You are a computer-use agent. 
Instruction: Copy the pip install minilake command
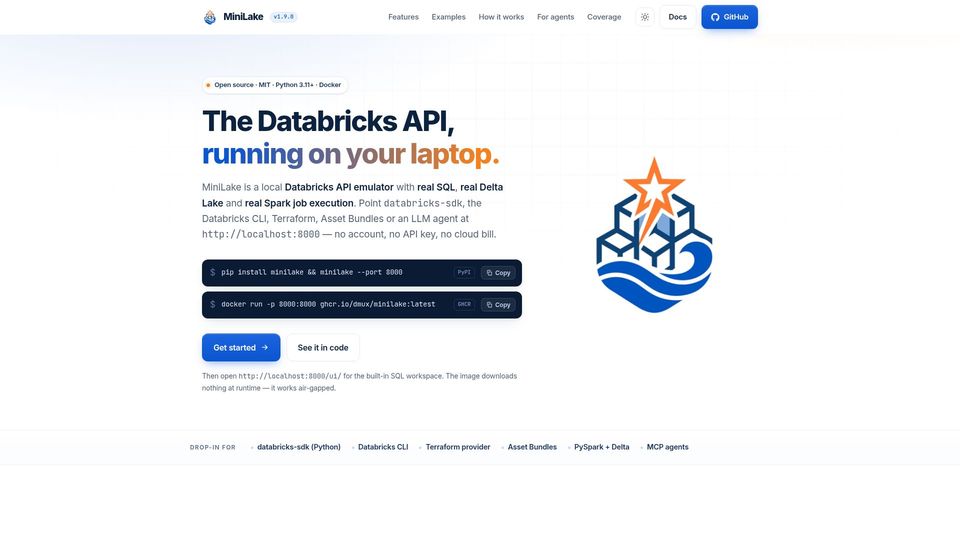[498, 272]
